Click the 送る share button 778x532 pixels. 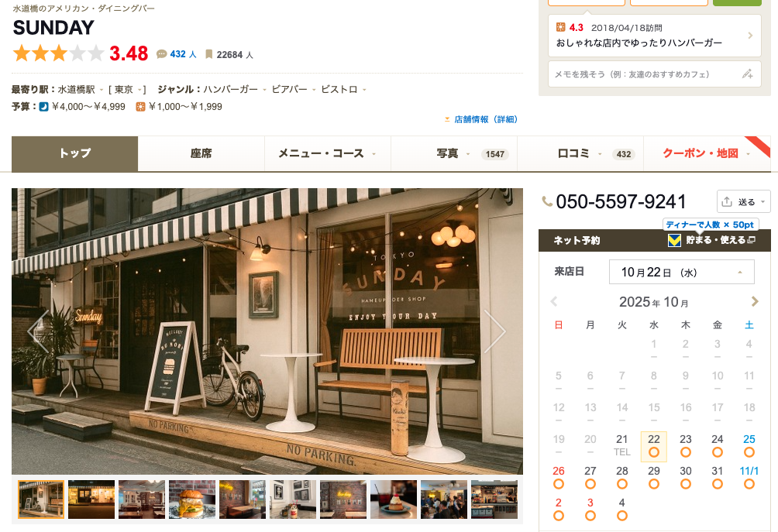(x=743, y=201)
